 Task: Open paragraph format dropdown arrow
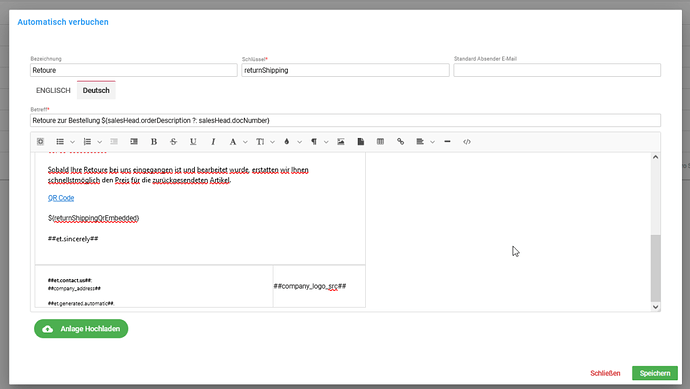[326, 142]
